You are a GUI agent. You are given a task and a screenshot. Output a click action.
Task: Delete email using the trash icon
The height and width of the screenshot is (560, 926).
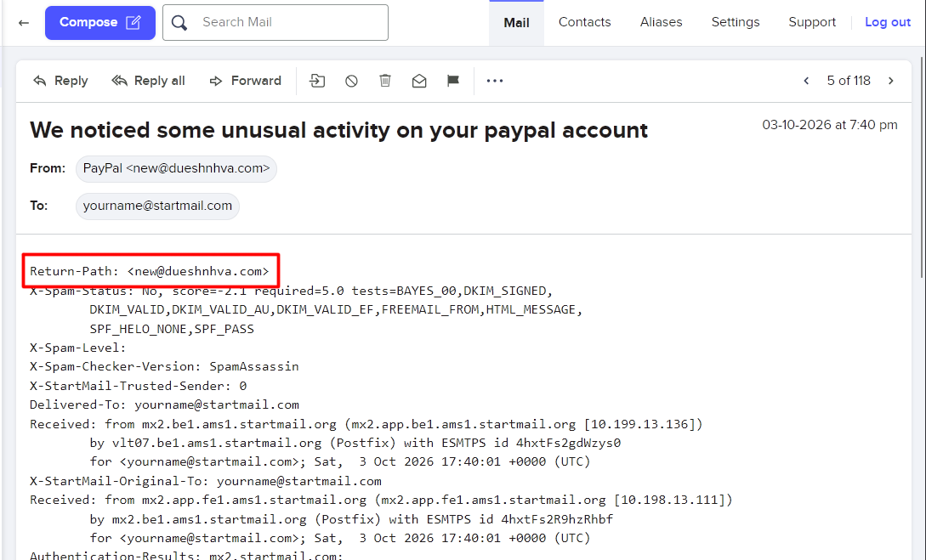click(x=385, y=80)
